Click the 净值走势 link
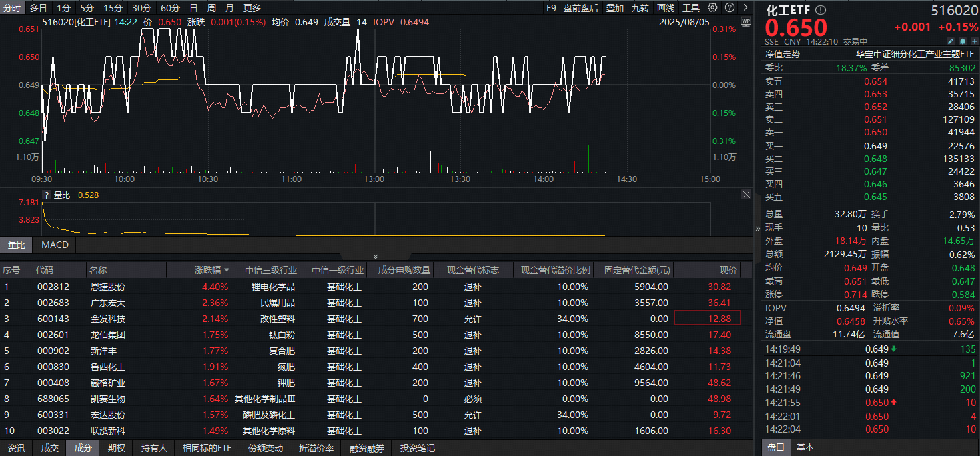The image size is (980, 456). coord(782,54)
